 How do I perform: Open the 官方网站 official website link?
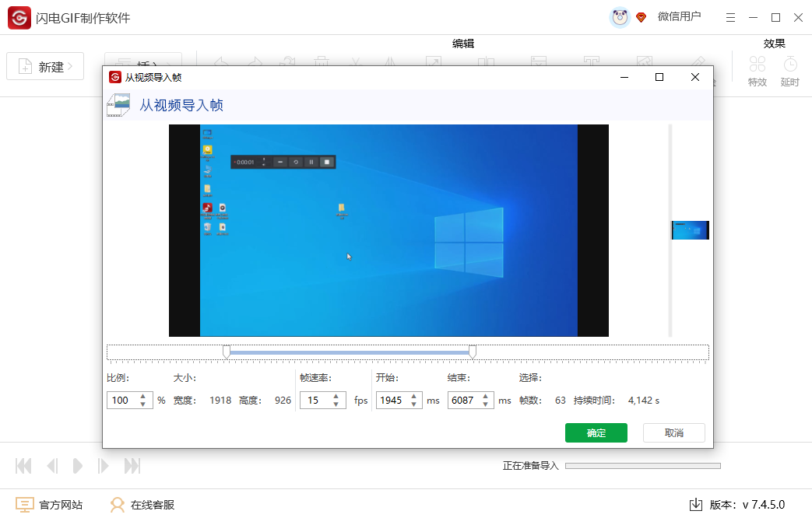tap(50, 505)
